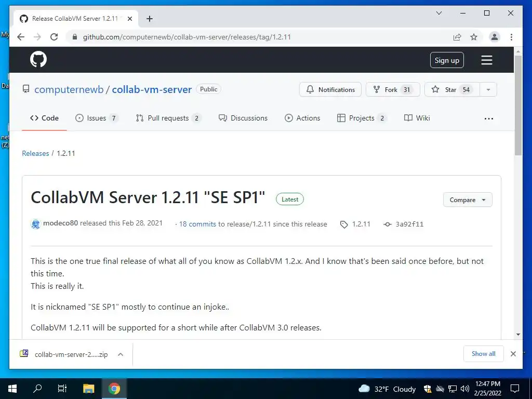Open the Actions tab
The height and width of the screenshot is (399, 532).
(x=302, y=118)
